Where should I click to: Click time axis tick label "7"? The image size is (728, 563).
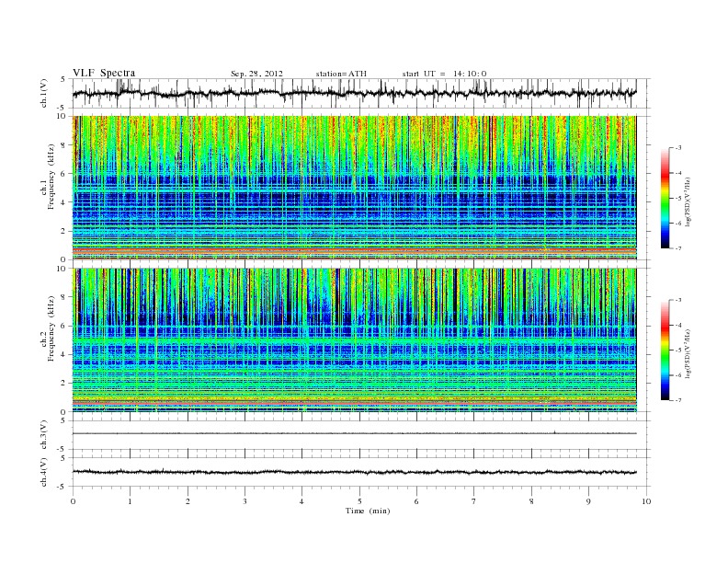473,501
